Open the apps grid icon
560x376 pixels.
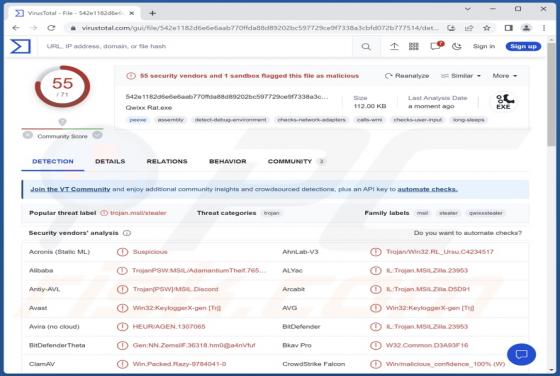[x=414, y=46]
